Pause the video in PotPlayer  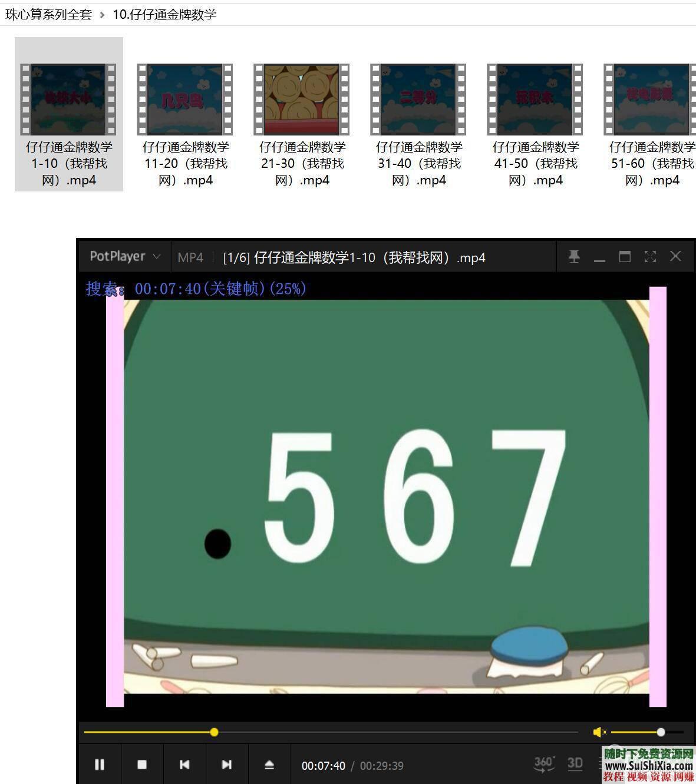[x=100, y=765]
